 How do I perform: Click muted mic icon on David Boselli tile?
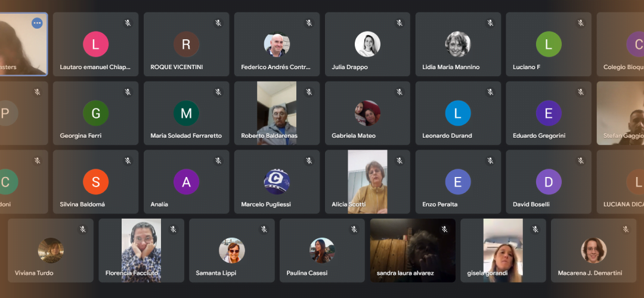pos(581,160)
